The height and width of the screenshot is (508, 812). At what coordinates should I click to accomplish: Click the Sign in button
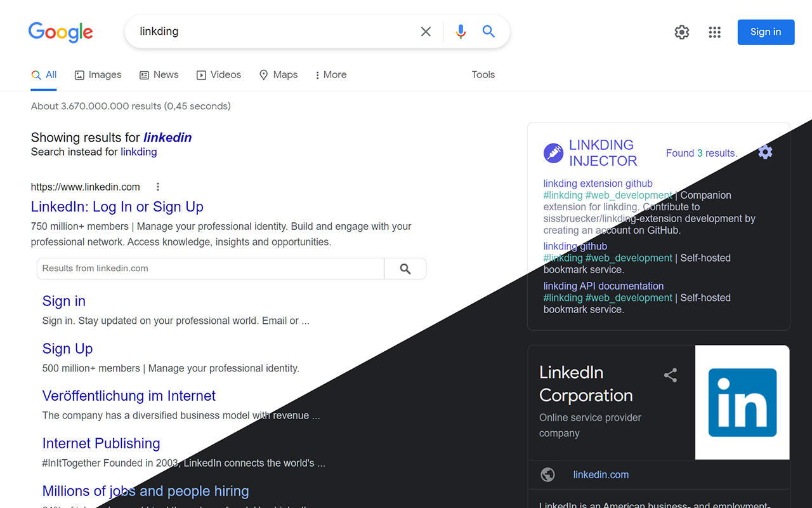(x=766, y=32)
